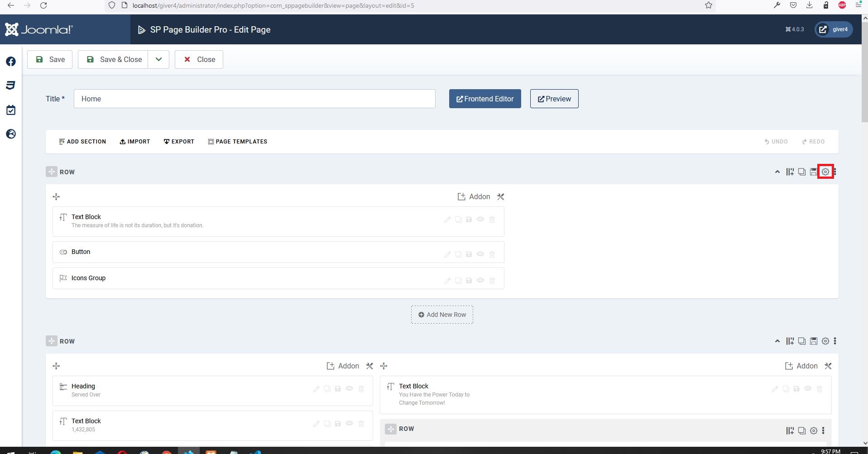Delete the Button addon with its trash icon
This screenshot has width=868, height=454.
[492, 254]
